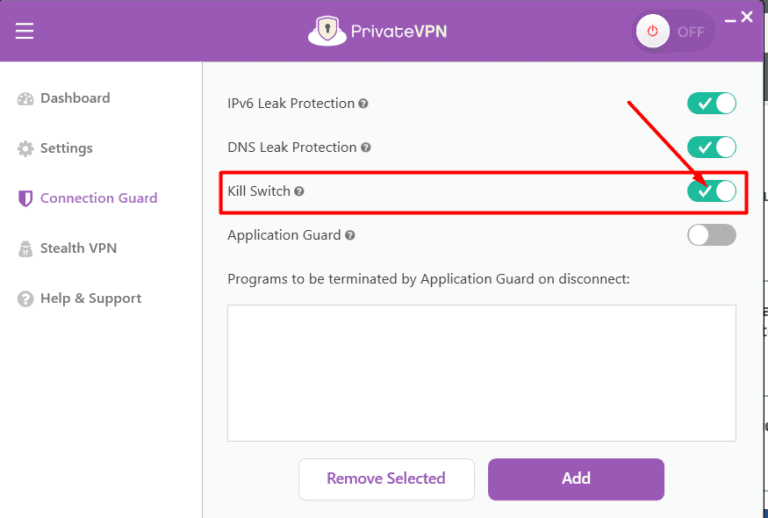This screenshot has width=768, height=518.
Task: Enable the Application Guard toggle
Action: pos(711,235)
